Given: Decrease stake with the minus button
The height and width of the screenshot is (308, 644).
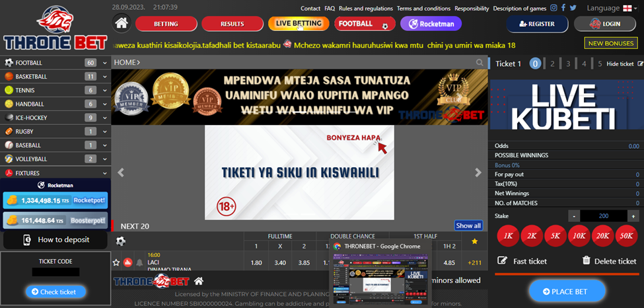Looking at the screenshot, I should pyautogui.click(x=574, y=216).
